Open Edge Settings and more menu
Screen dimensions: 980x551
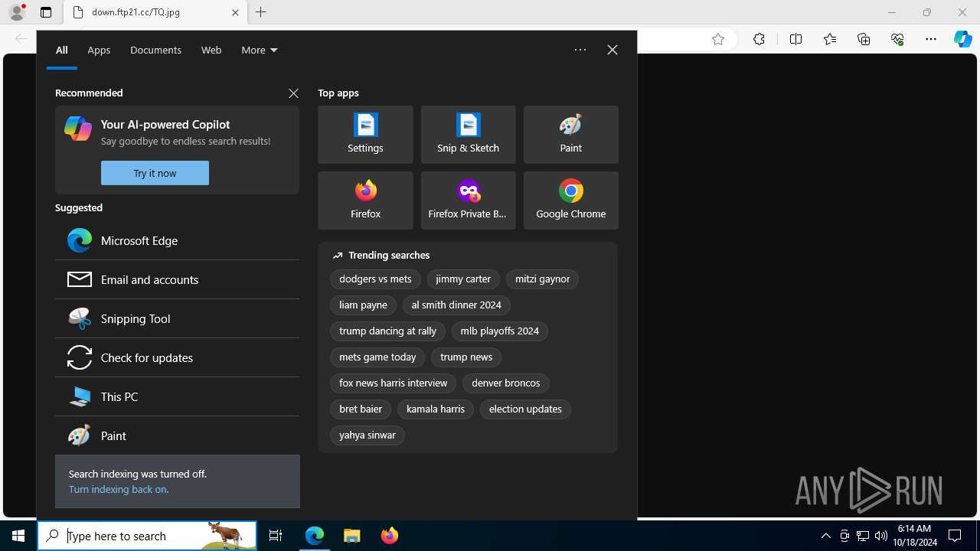click(931, 39)
